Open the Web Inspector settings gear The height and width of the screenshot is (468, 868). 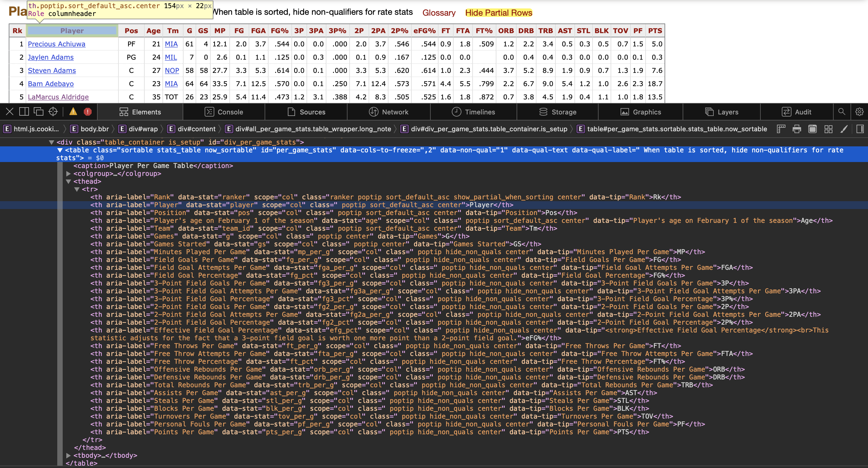click(x=859, y=112)
